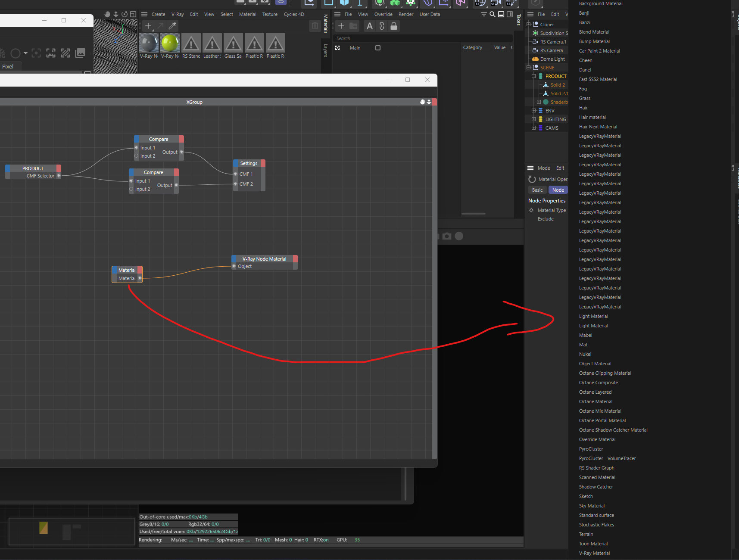
Task: Click the viewport toggle view layout icon
Action: [x=133, y=14]
